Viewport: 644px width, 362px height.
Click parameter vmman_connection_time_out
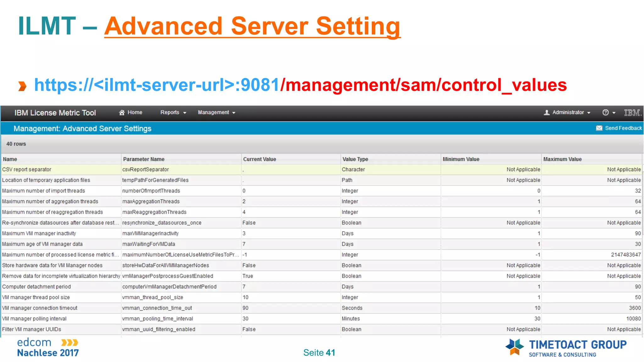tap(157, 308)
